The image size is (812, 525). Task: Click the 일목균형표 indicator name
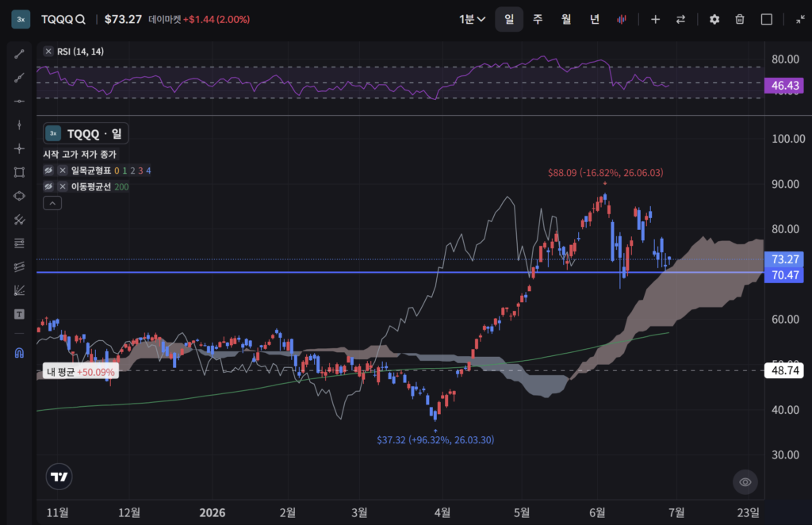tap(91, 171)
